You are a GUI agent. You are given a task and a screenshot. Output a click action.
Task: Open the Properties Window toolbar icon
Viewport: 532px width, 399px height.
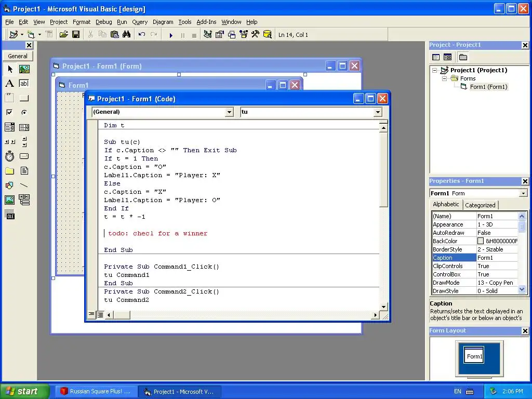point(220,35)
